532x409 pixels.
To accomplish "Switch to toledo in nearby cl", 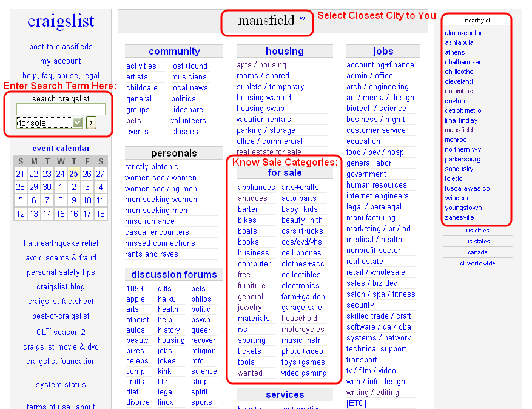I will point(453,178).
